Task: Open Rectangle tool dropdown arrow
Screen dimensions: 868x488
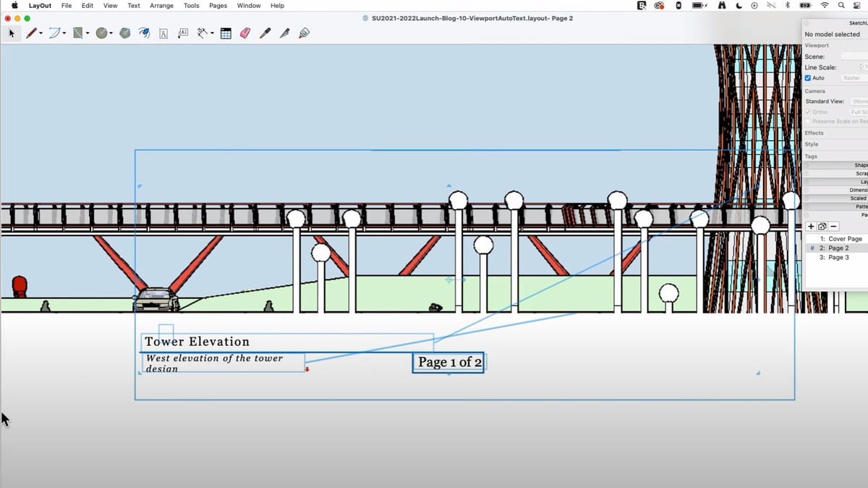Action: pyautogui.click(x=88, y=33)
